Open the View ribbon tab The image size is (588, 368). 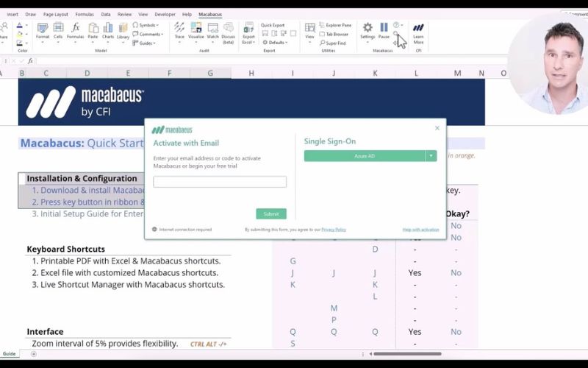(143, 14)
